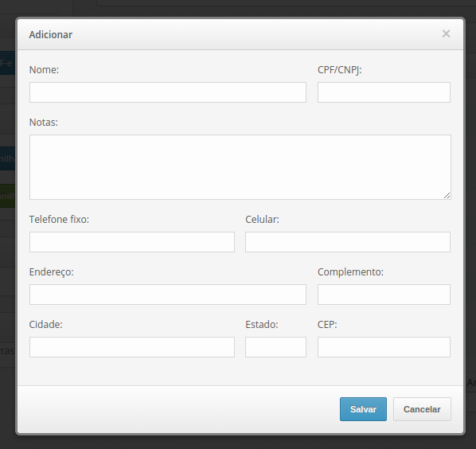The height and width of the screenshot is (449, 476).
Task: Select the Cidade text field
Action: pos(132,347)
